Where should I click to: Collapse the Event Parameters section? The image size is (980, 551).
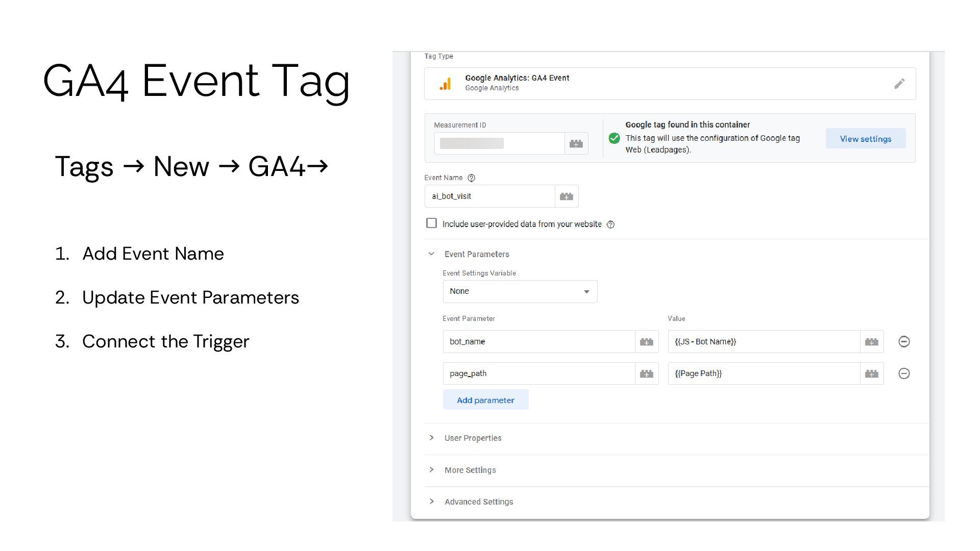pos(431,254)
